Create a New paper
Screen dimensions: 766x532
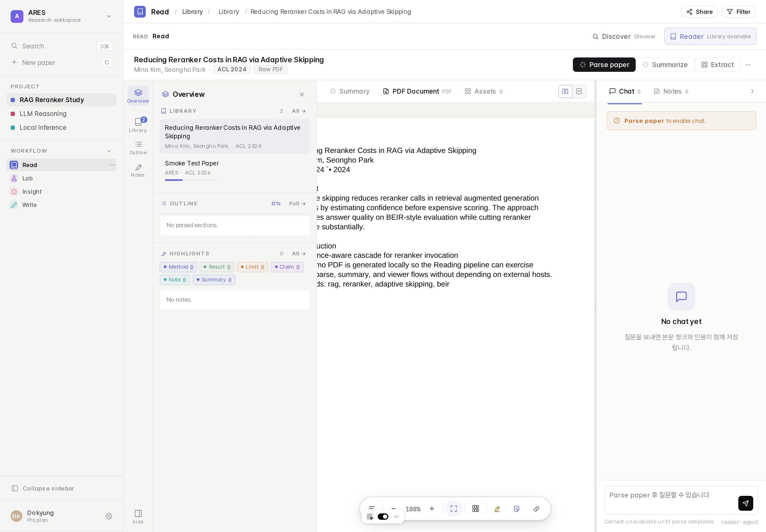[61, 62]
